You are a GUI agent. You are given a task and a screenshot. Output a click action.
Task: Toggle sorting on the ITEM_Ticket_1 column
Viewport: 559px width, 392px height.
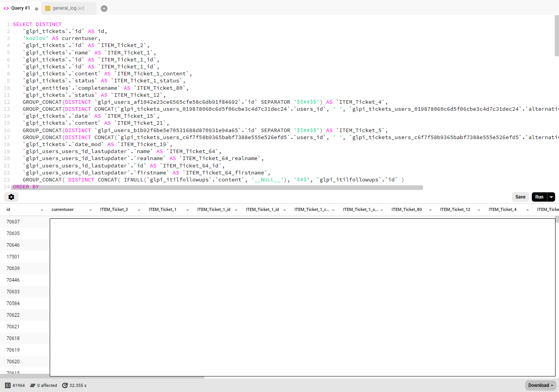tap(187, 209)
